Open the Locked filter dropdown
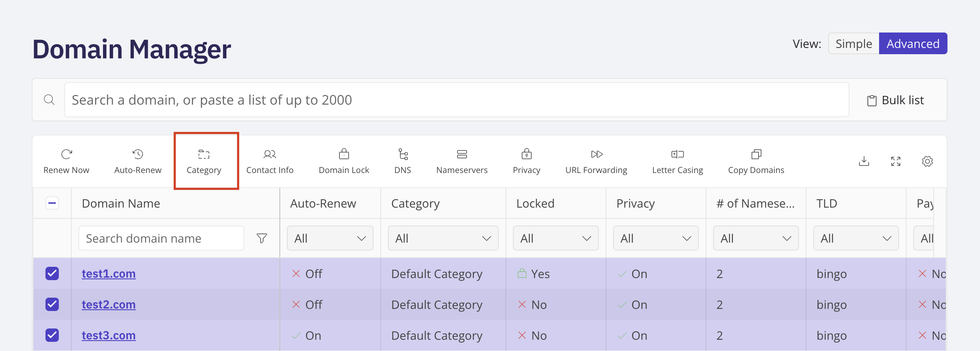This screenshot has width=980, height=351. pyautogui.click(x=556, y=238)
